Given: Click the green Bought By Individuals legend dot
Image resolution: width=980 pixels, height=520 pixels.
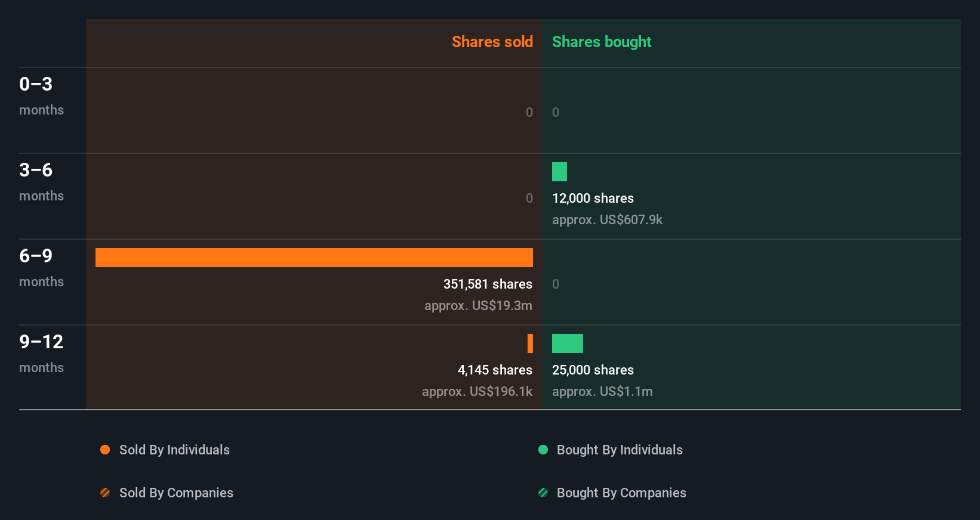Looking at the screenshot, I should point(543,450).
